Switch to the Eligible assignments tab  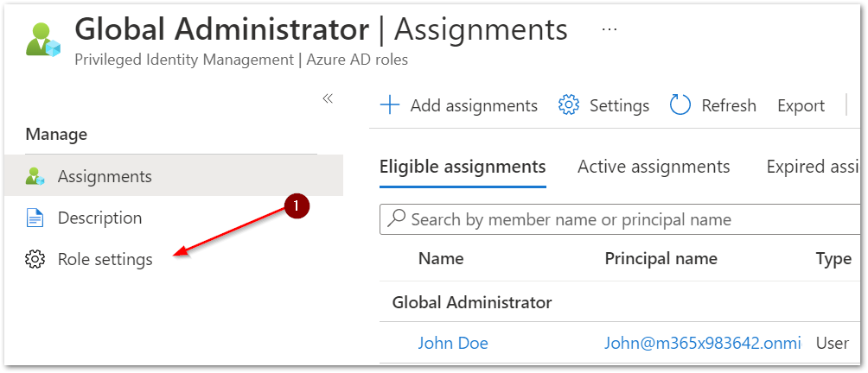point(463,167)
